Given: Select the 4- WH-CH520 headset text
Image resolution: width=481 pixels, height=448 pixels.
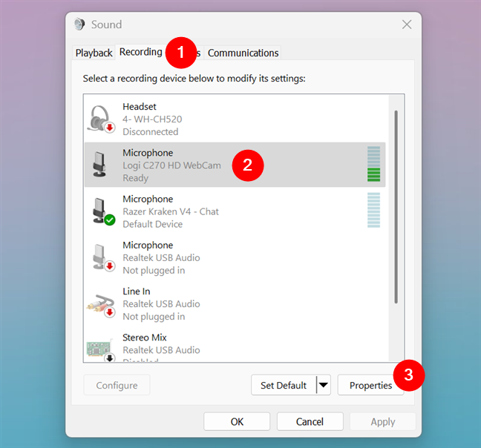Looking at the screenshot, I should [x=152, y=119].
